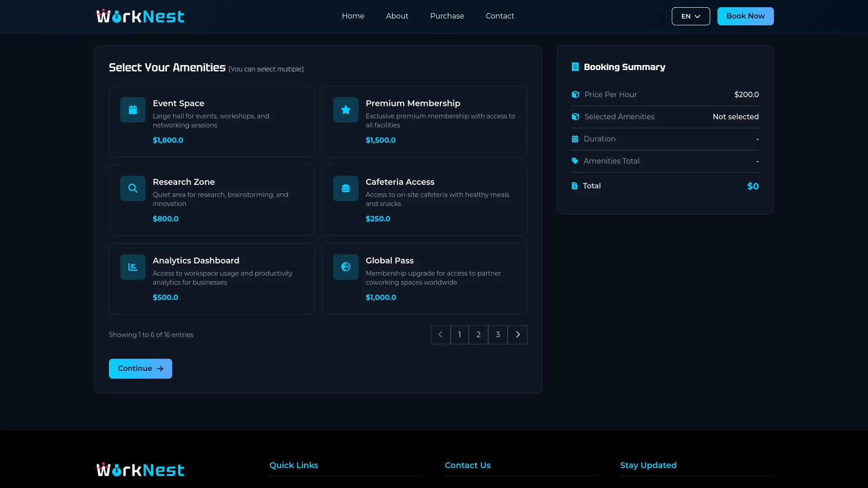The height and width of the screenshot is (488, 868).
Task: Click the Premium Membership star icon
Action: [346, 110]
